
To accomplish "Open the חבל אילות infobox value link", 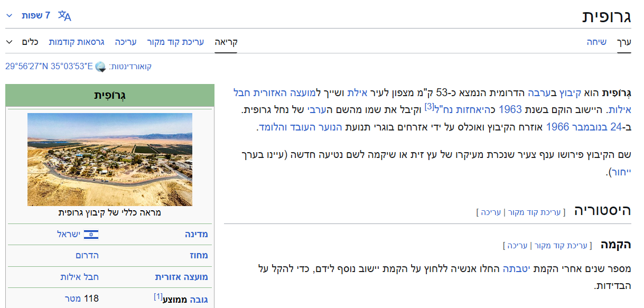I will (x=80, y=277).
